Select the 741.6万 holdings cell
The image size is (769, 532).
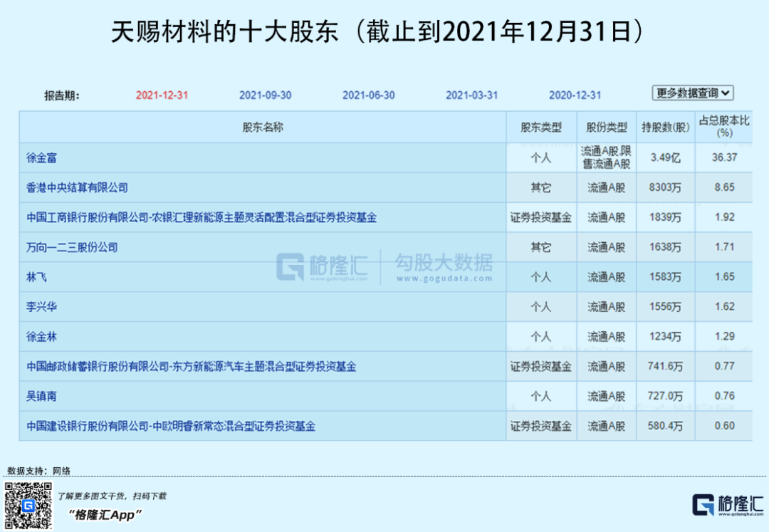[666, 367]
